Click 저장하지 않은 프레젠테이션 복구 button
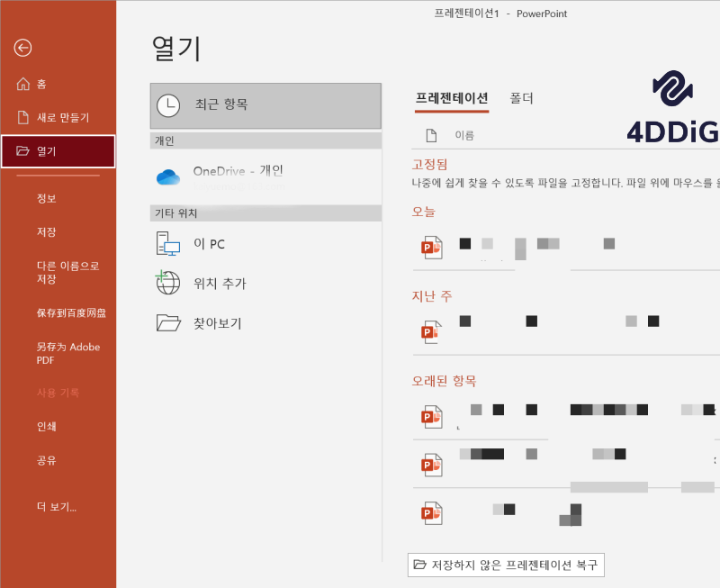 506,565
